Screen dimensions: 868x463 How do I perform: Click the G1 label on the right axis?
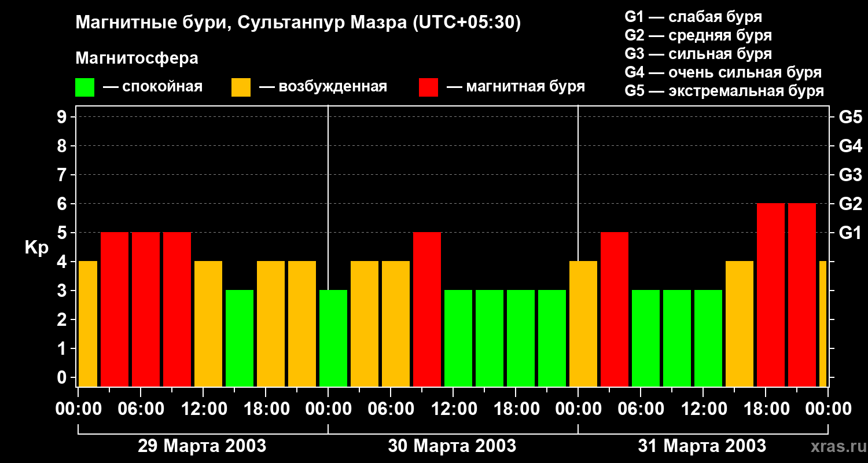point(850,233)
